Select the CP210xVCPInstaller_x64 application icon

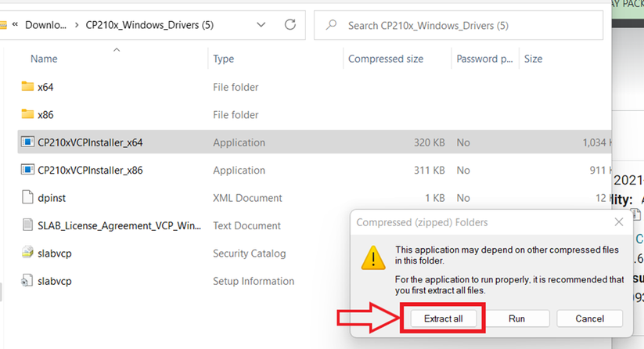27,142
